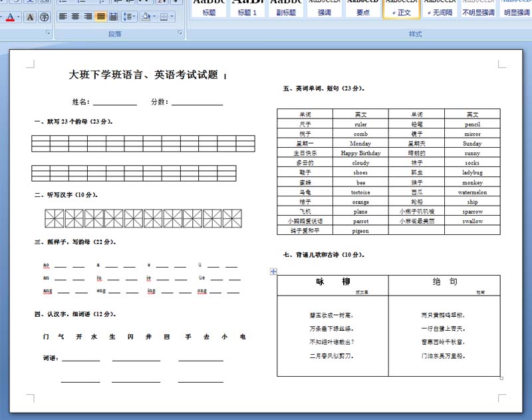The height and width of the screenshot is (420, 532).
Task: Click the table cell 'ladybug'
Action: click(472, 172)
